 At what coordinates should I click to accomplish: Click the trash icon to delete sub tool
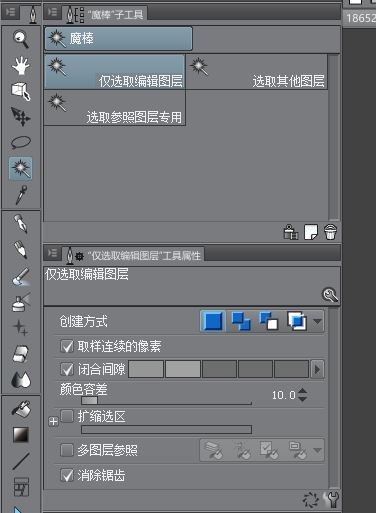coord(330,232)
